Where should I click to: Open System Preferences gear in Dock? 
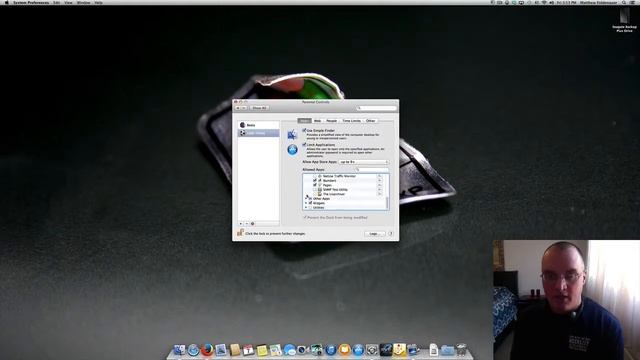(x=372, y=350)
